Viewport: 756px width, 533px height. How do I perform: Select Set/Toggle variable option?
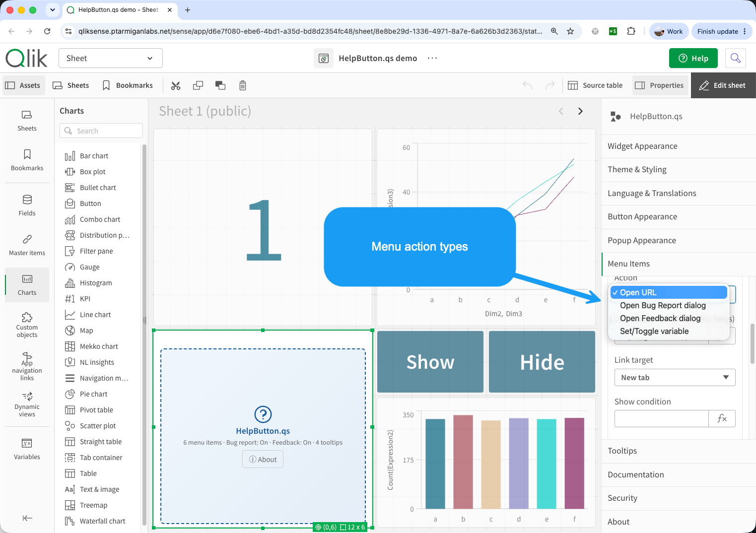pyautogui.click(x=669, y=331)
